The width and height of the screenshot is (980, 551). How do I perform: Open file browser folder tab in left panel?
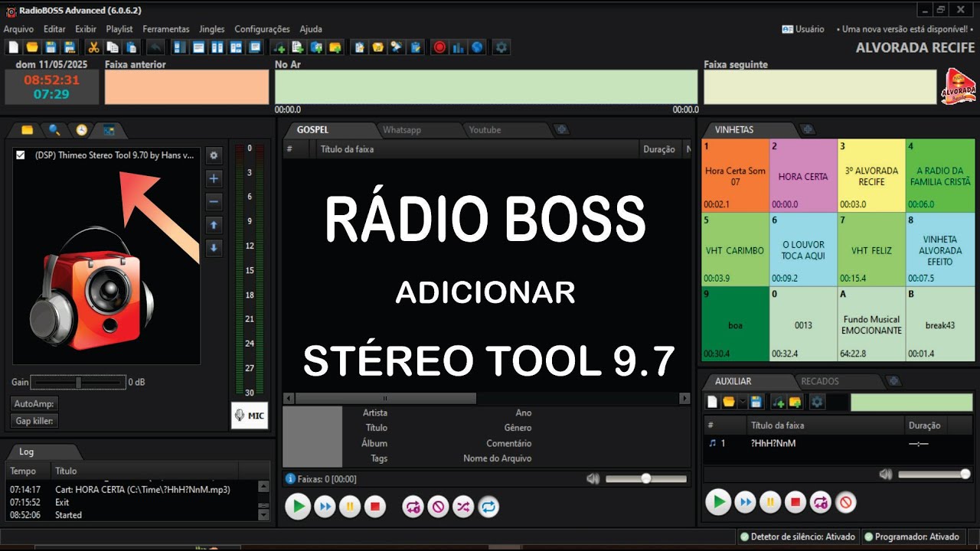[x=28, y=129]
